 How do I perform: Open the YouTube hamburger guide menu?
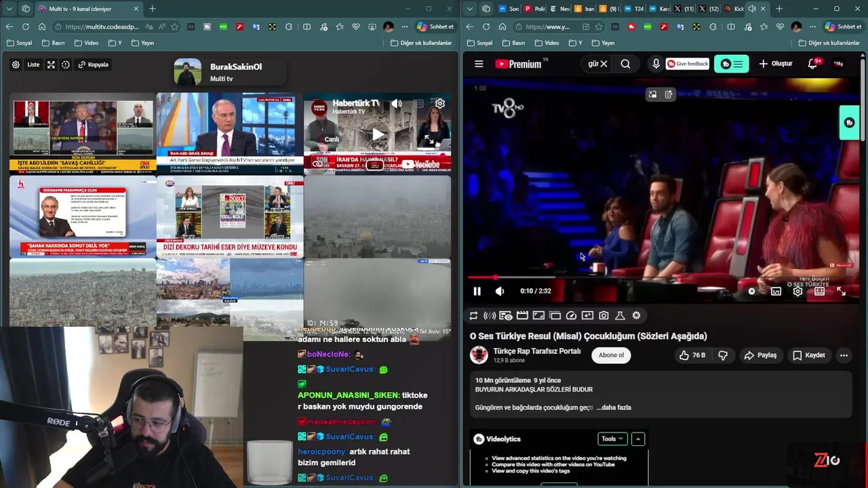coord(479,64)
